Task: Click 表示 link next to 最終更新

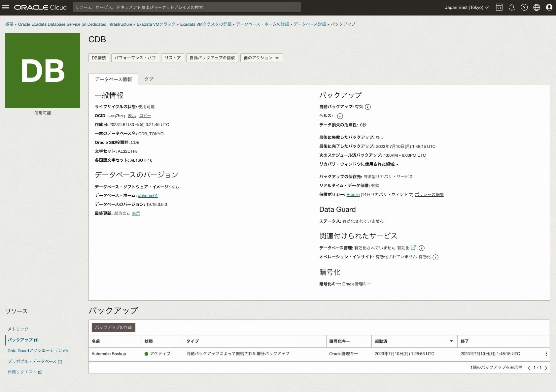Action: pyautogui.click(x=136, y=213)
